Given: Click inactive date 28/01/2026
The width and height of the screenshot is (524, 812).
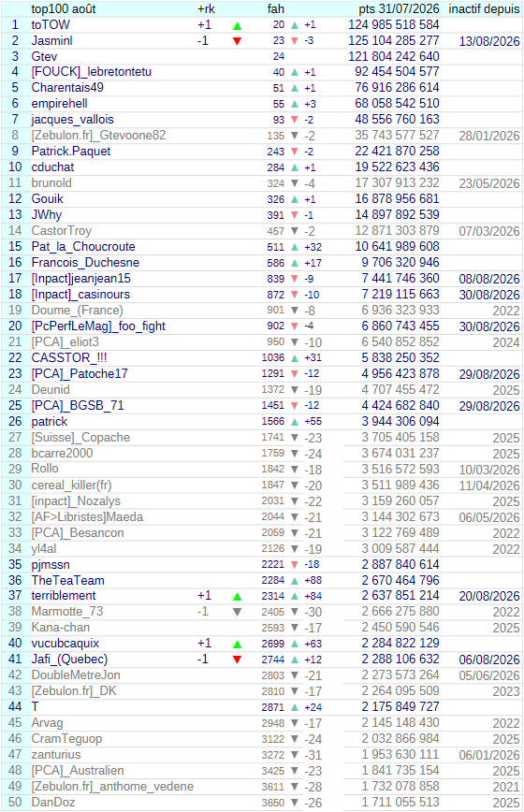Looking at the screenshot, I should tap(489, 137).
